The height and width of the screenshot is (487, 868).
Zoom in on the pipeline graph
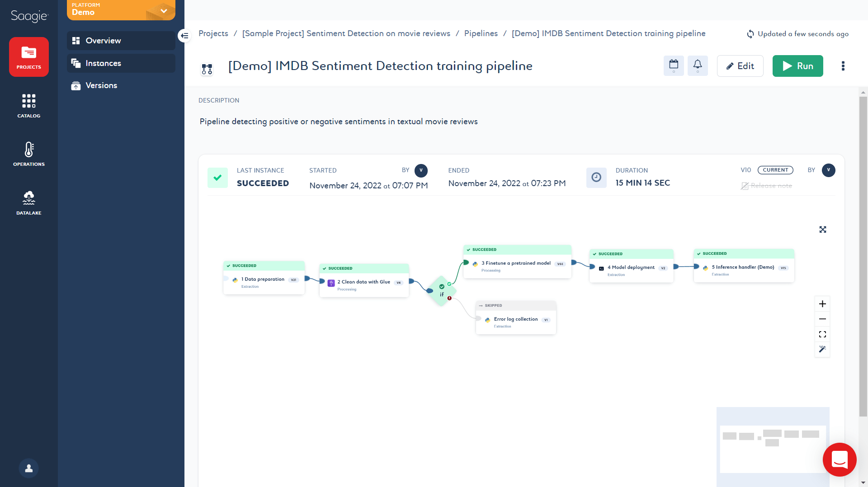[x=822, y=304]
